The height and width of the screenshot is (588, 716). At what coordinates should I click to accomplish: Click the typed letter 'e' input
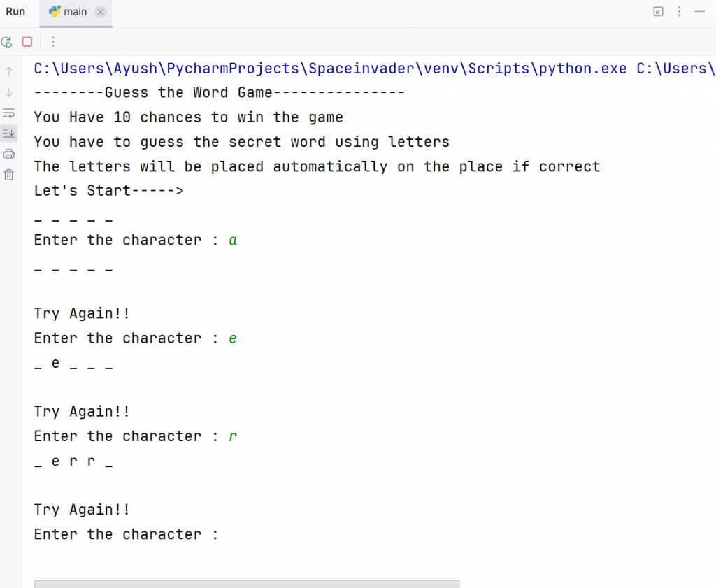(x=233, y=338)
